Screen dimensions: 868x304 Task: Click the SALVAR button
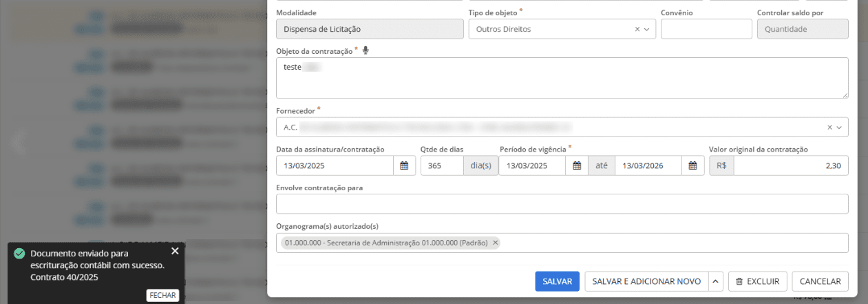(558, 281)
